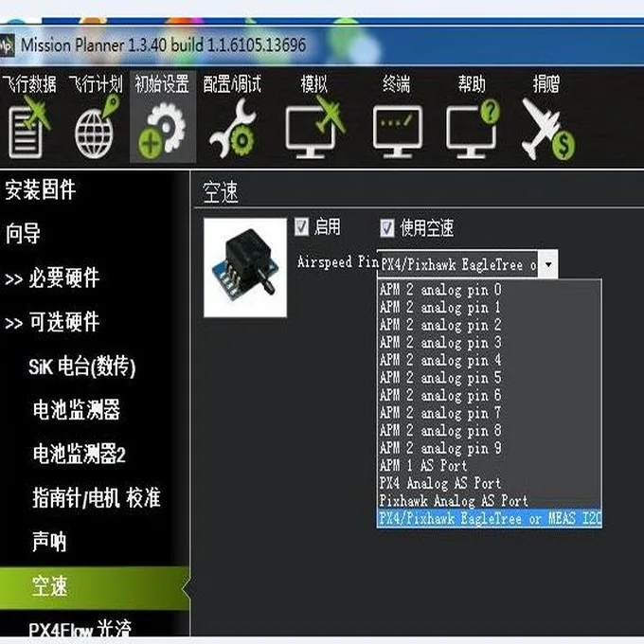Toggle the 使用空速 use airspeed checkbox
The width and height of the screenshot is (644, 644).
[386, 227]
